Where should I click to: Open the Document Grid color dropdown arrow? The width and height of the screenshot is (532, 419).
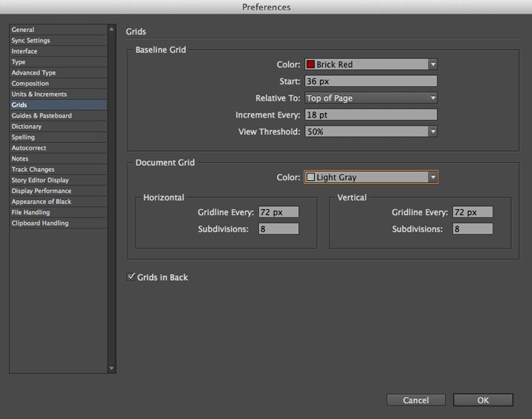pos(432,177)
